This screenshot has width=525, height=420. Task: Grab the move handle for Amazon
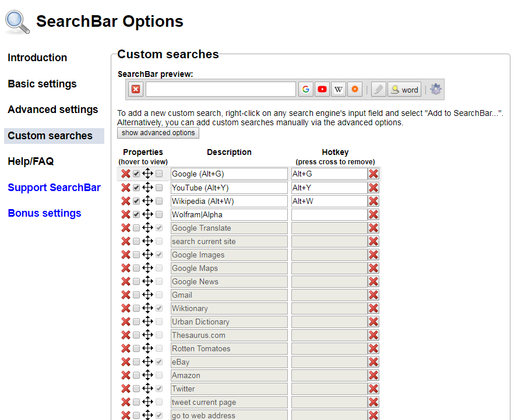(147, 375)
